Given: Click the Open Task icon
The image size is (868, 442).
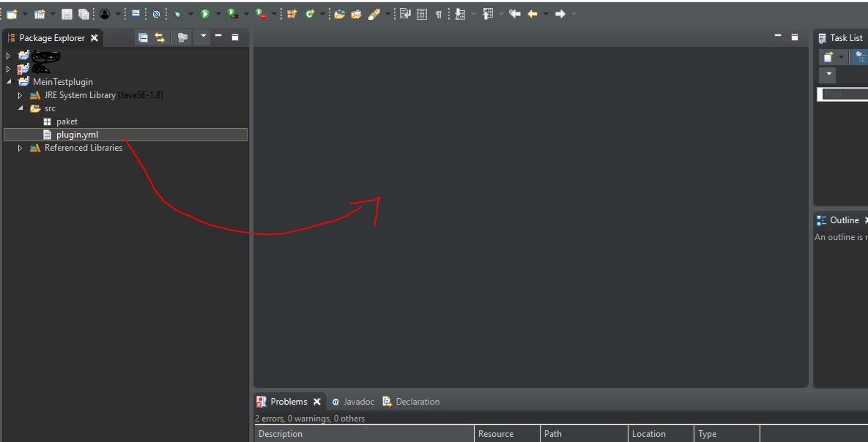Looking at the screenshot, I should tap(357, 14).
